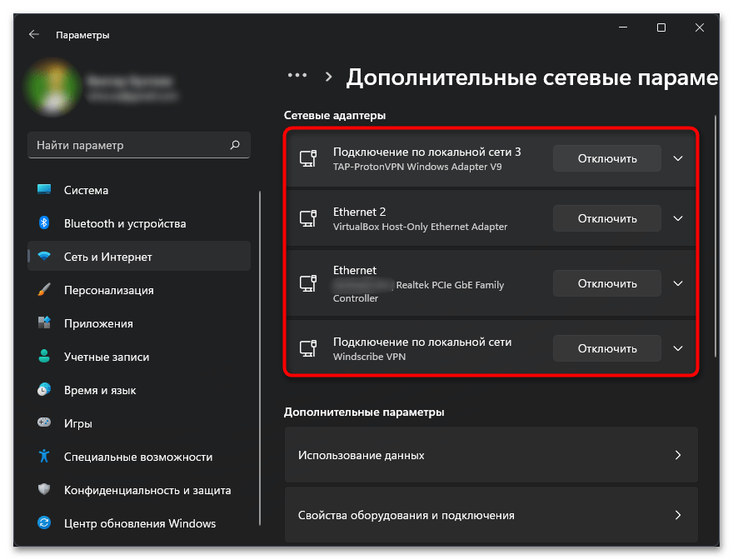
Task: Open the Система settings section
Action: pos(86,190)
